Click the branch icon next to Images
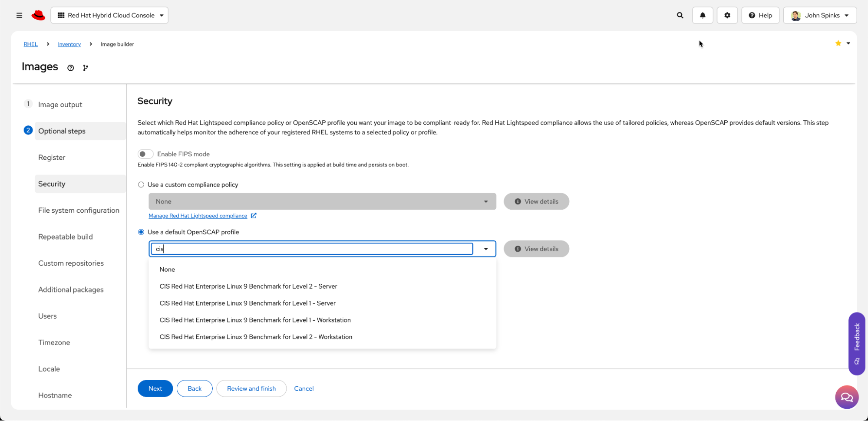 click(86, 68)
